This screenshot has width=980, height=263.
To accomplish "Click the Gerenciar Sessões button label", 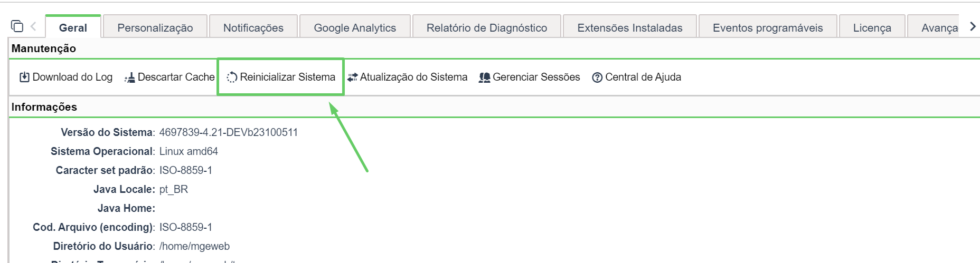I will (x=536, y=77).
